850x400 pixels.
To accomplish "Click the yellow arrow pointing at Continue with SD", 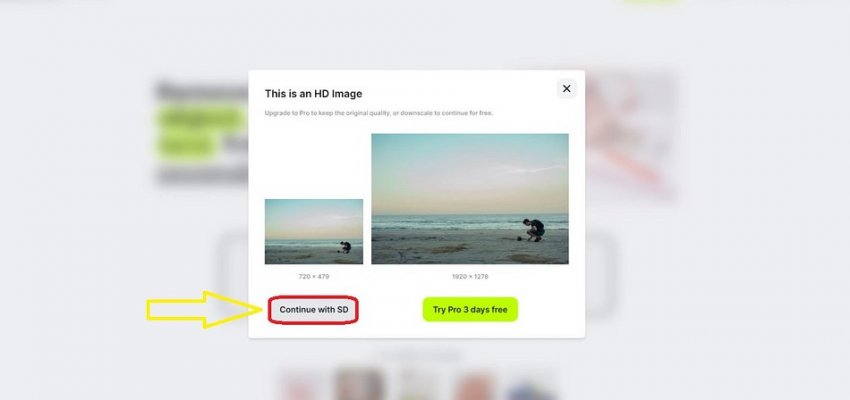I will point(204,309).
